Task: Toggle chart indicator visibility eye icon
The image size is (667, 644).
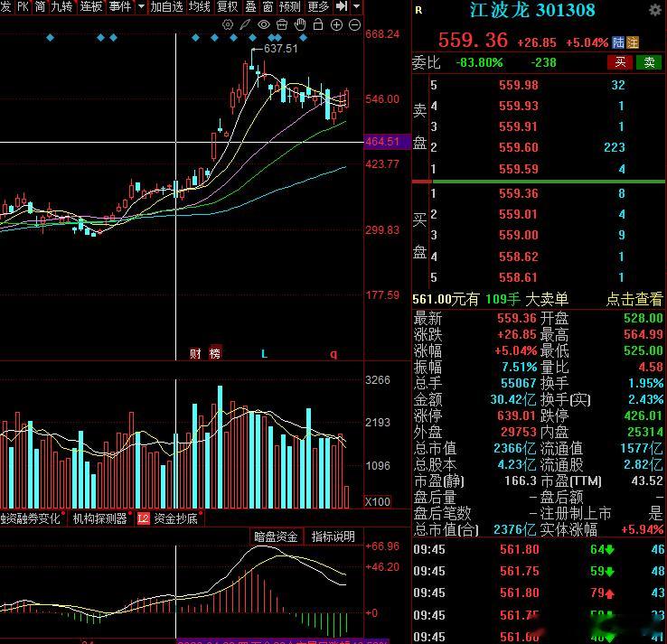Action: tap(264, 24)
